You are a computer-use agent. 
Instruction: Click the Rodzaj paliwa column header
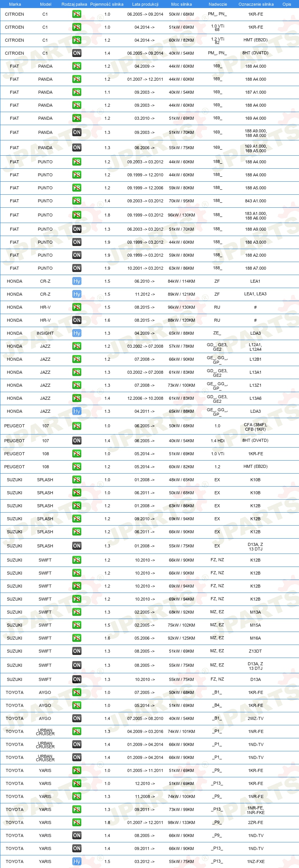tap(74, 4)
